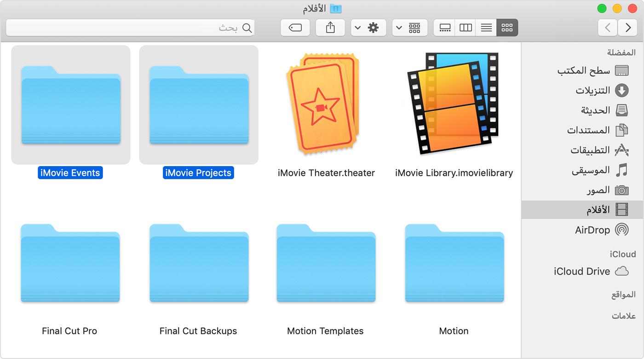This screenshot has width=644, height=359.
Task: Click the iCloud sidebar section header
Action: pos(623,254)
